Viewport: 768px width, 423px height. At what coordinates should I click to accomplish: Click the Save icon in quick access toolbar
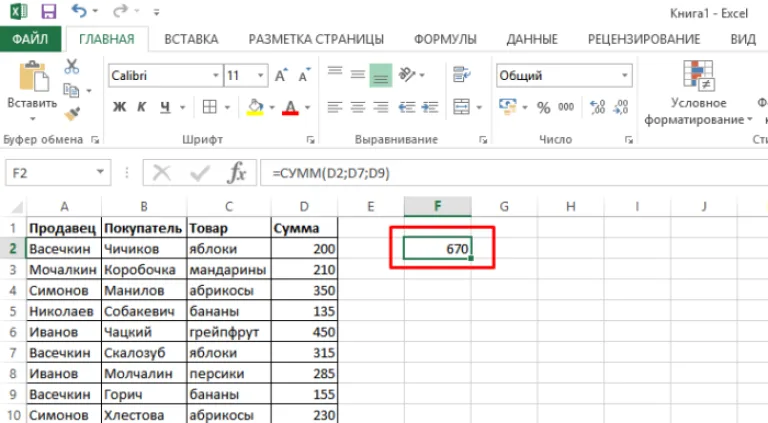[x=48, y=11]
